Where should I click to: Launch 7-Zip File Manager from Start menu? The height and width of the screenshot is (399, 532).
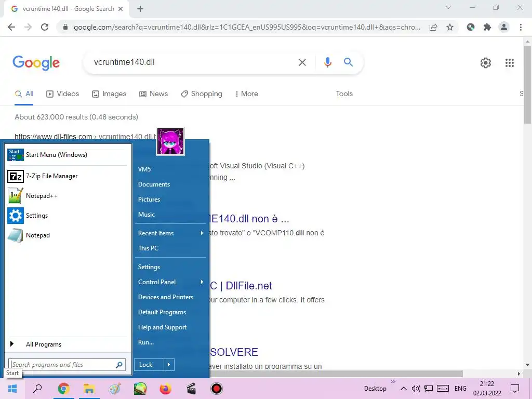(x=67, y=176)
